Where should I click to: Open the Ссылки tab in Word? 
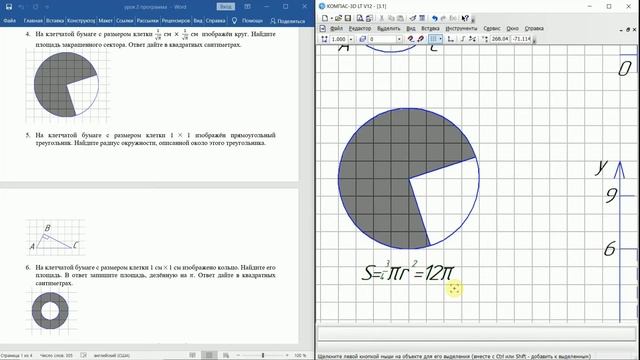pyautogui.click(x=124, y=20)
